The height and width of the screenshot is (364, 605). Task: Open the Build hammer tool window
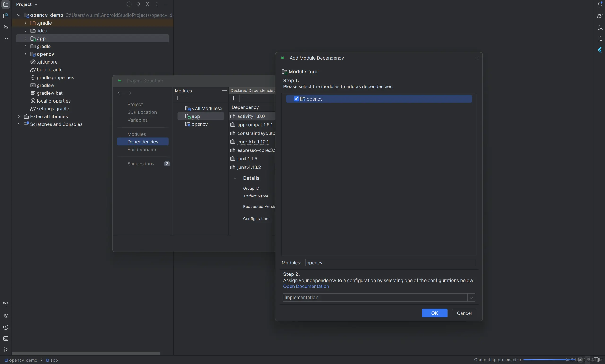(x=5, y=304)
